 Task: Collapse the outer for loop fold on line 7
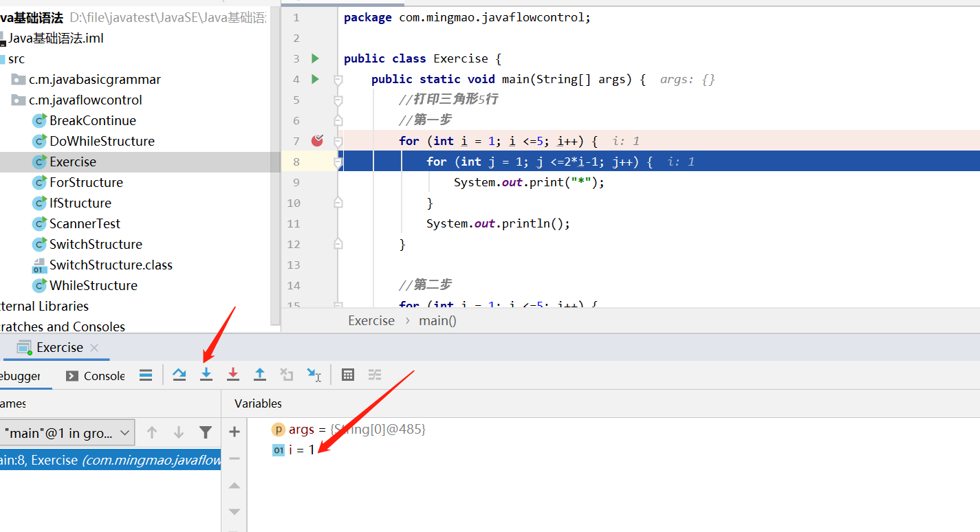click(x=338, y=142)
